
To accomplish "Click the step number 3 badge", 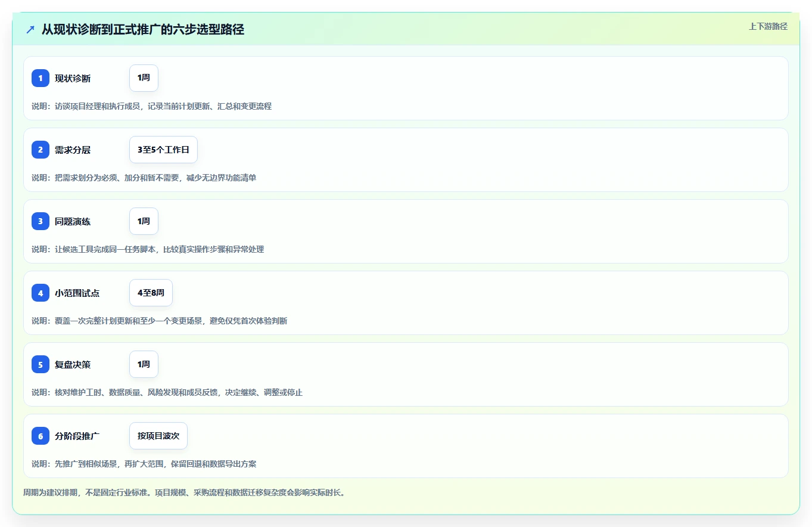I will [x=41, y=221].
